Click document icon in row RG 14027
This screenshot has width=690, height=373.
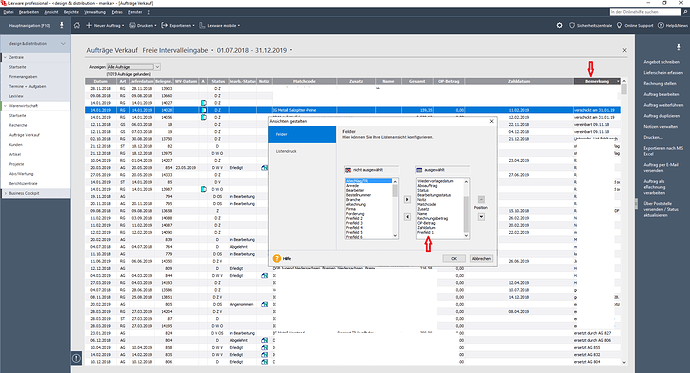point(204,103)
